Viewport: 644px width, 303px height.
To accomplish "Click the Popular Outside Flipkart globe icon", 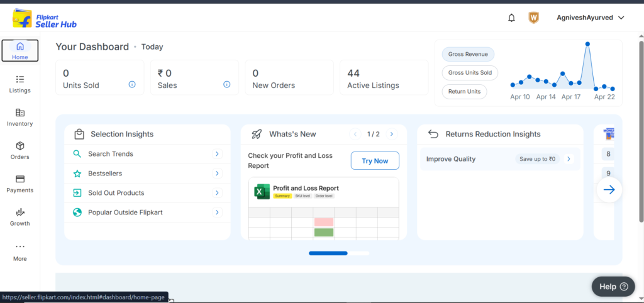I will (77, 212).
